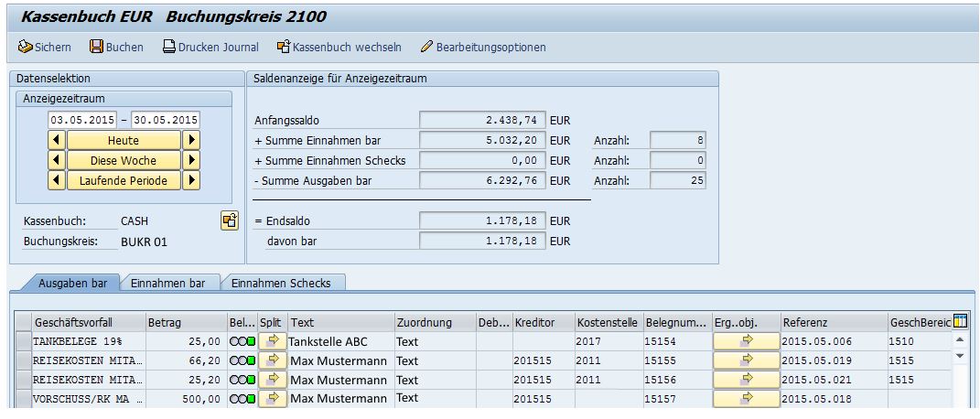The width and height of the screenshot is (980, 419).
Task: Switch to Einnahmen bar tab
Action: (x=167, y=284)
